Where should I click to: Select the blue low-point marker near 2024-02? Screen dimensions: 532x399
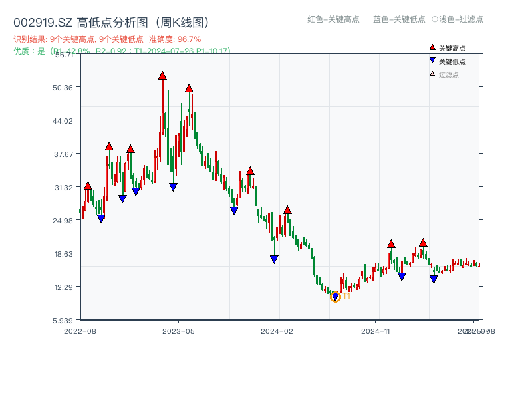pyautogui.click(x=273, y=258)
